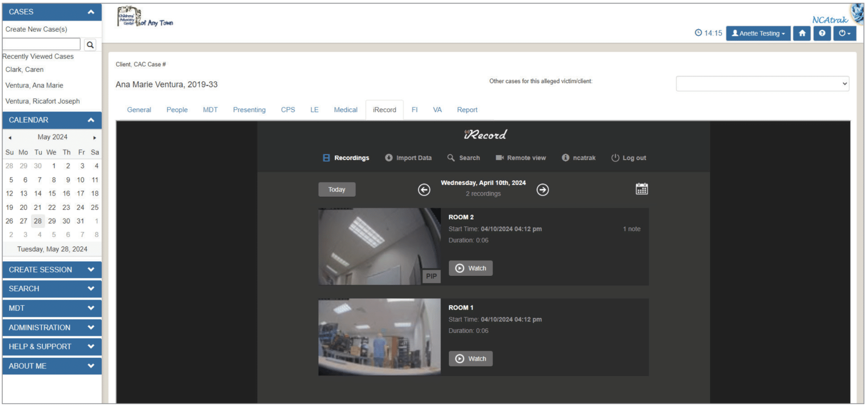This screenshot has width=868, height=407.
Task: Open Clark, Caren recent case
Action: pos(25,69)
